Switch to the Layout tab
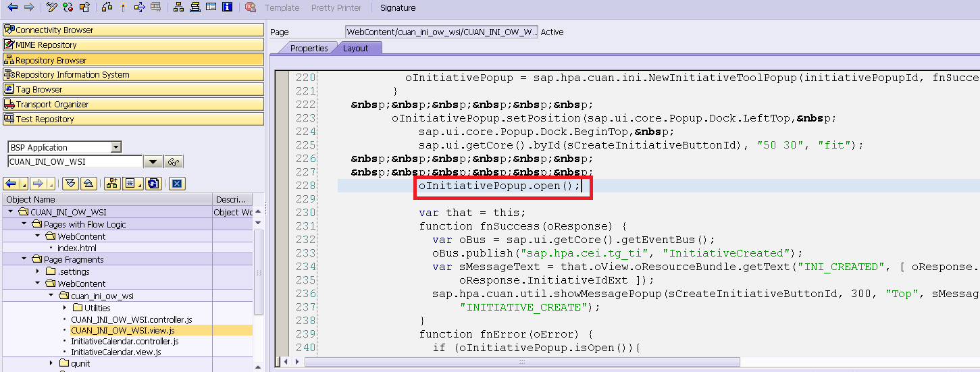 356,48
